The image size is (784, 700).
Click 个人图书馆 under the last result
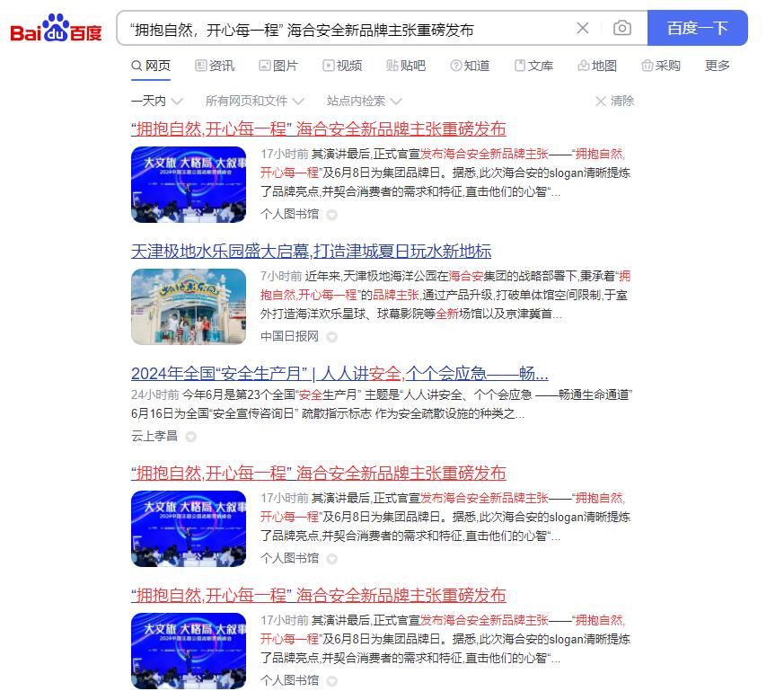pos(289,680)
